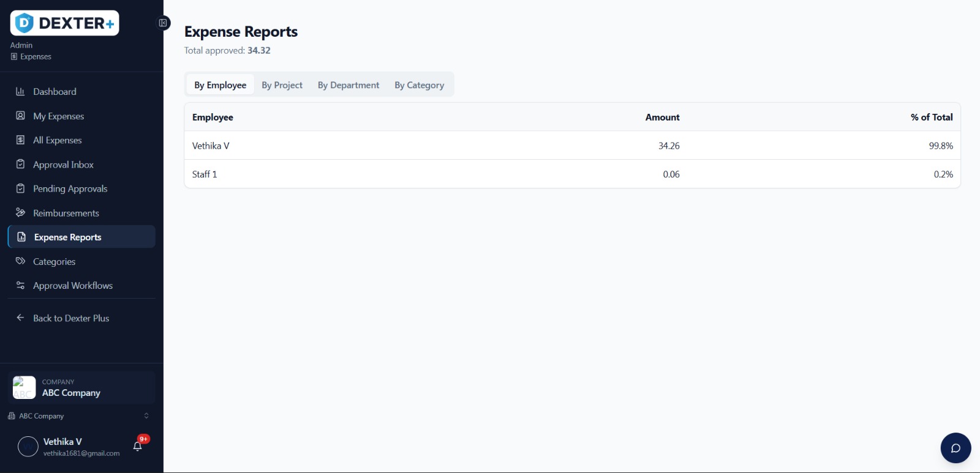Click the Dexter+ logo

64,23
